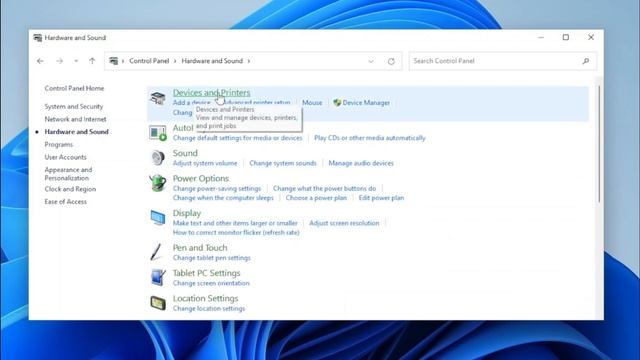Click Change tablet pen settings
640x360 pixels.
pos(211,258)
